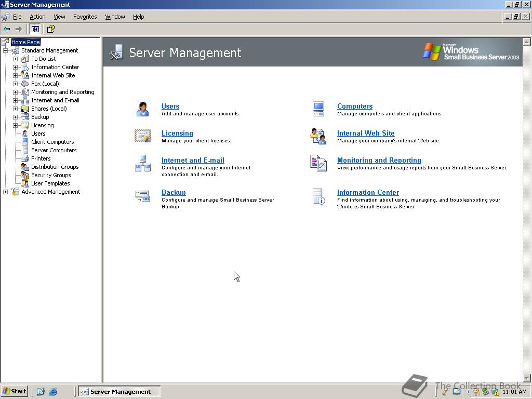Image resolution: width=532 pixels, height=399 pixels.
Task: Select Distribution Groups in the tree
Action: click(x=55, y=167)
